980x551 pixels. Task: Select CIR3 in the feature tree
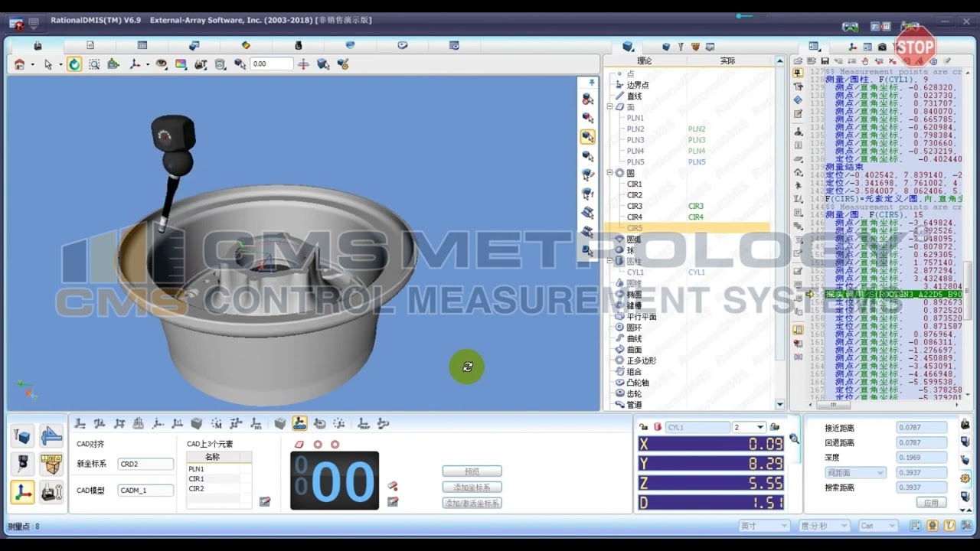pyautogui.click(x=635, y=206)
